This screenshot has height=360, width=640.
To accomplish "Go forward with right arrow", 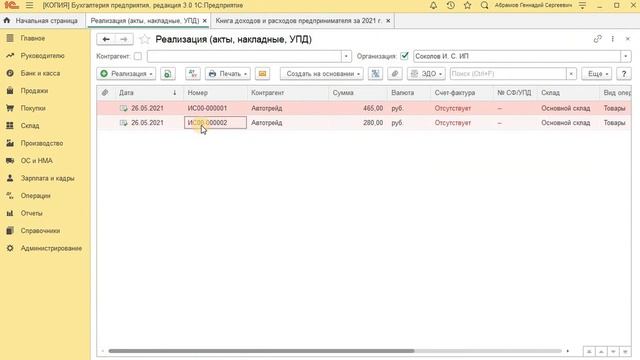I will click(124, 39).
